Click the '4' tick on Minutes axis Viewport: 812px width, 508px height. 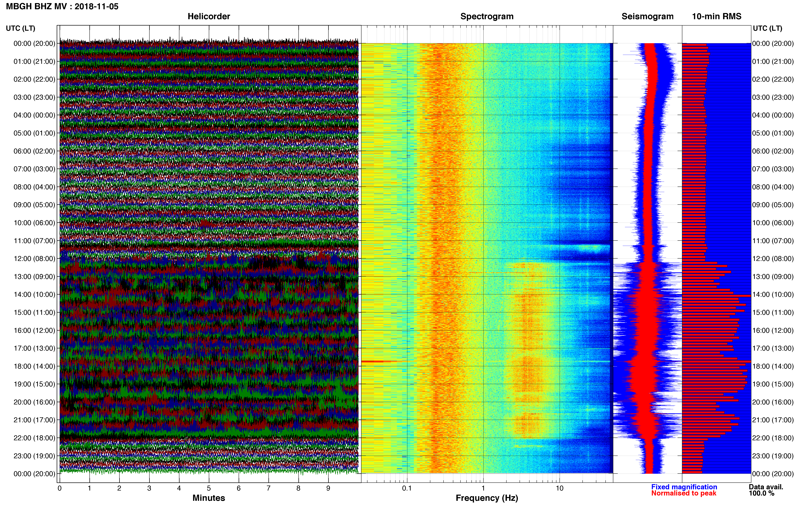pos(179,488)
